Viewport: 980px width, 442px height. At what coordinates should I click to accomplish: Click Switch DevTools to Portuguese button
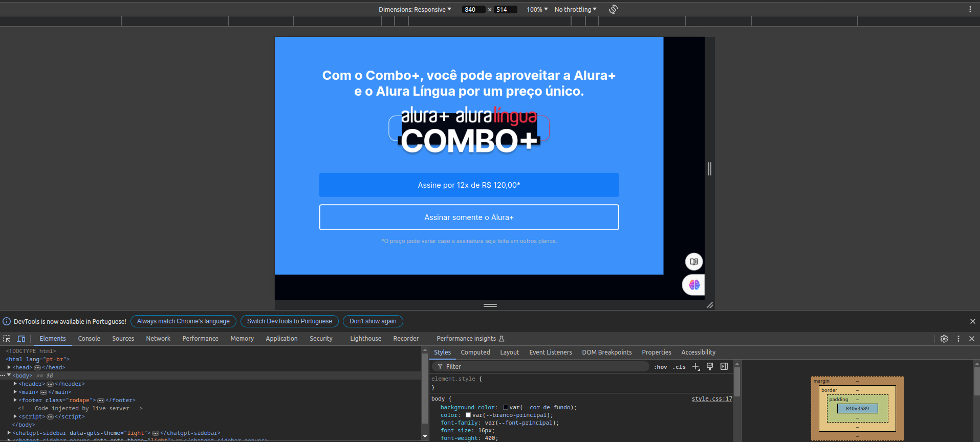(290, 321)
